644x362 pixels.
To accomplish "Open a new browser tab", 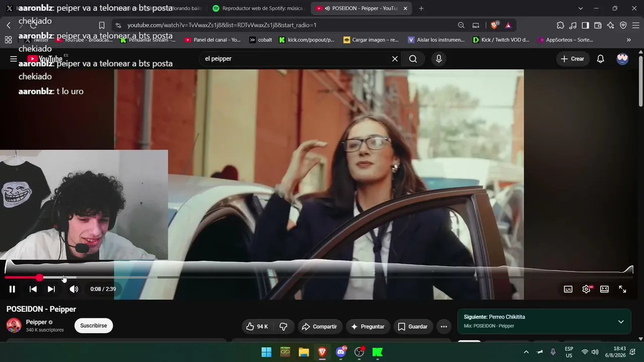I will click(x=421, y=9).
